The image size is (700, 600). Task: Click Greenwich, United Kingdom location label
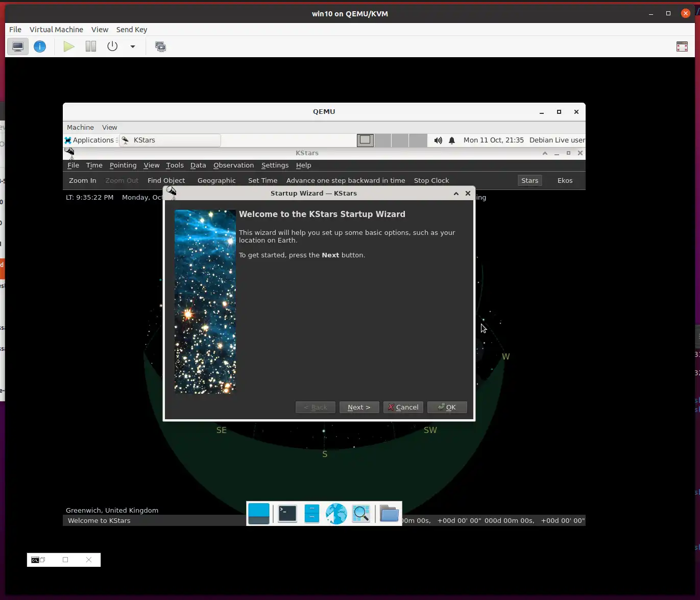112,510
